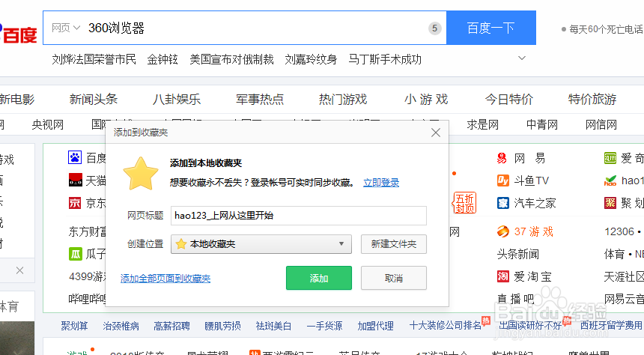
Task: Click the yellow star favorites icon
Action: (141, 174)
